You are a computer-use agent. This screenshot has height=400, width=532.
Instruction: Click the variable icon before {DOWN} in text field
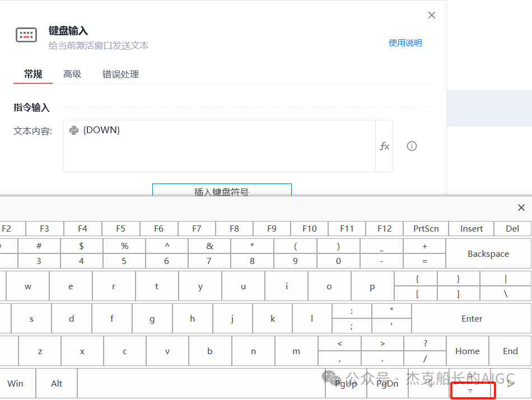[x=73, y=130]
